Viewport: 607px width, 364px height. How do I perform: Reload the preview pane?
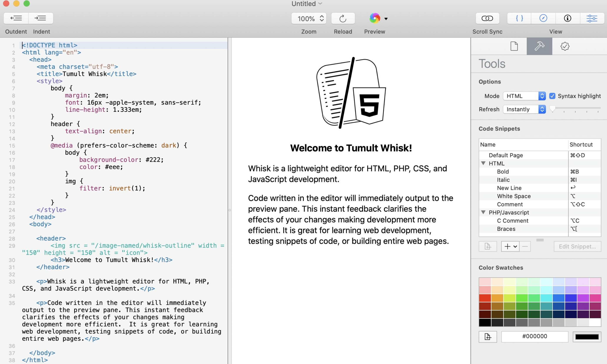click(x=343, y=18)
